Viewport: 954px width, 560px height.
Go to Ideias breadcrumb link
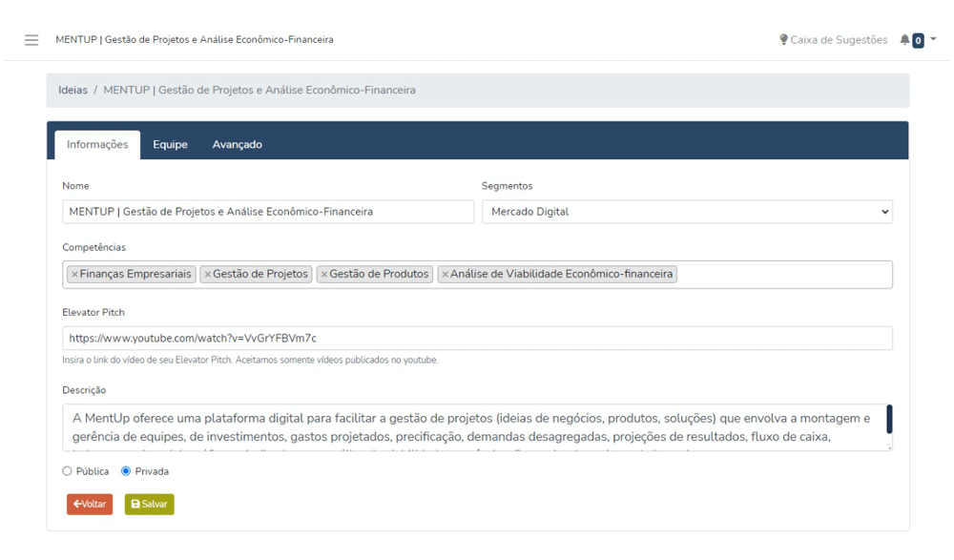pyautogui.click(x=73, y=91)
